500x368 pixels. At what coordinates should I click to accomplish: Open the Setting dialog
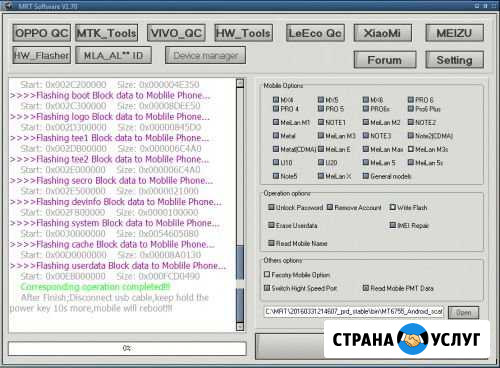point(455,60)
